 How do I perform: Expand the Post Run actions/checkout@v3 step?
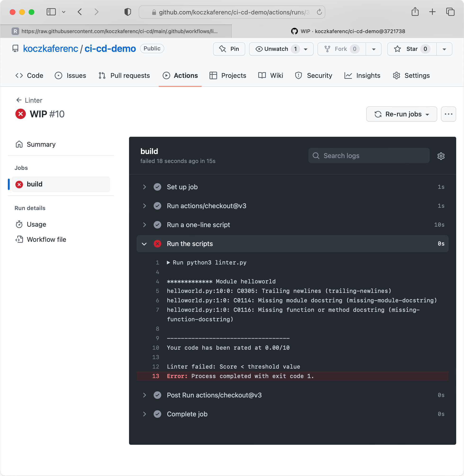point(292,395)
